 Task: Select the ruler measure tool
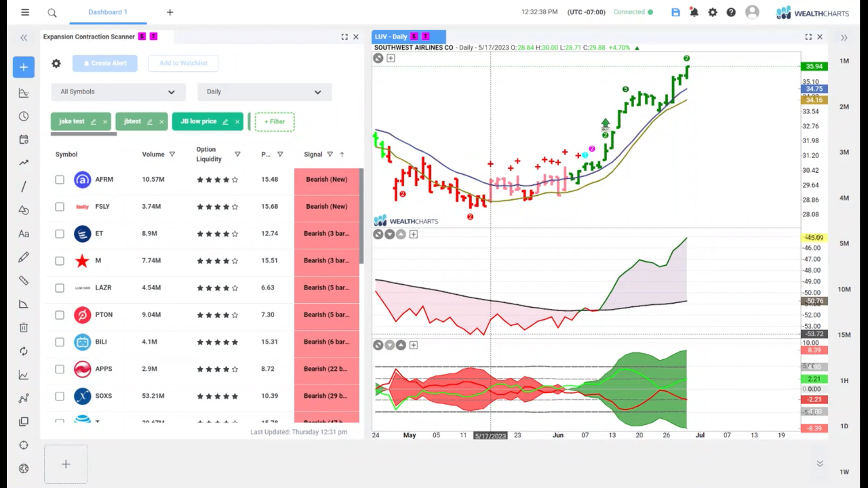24,281
